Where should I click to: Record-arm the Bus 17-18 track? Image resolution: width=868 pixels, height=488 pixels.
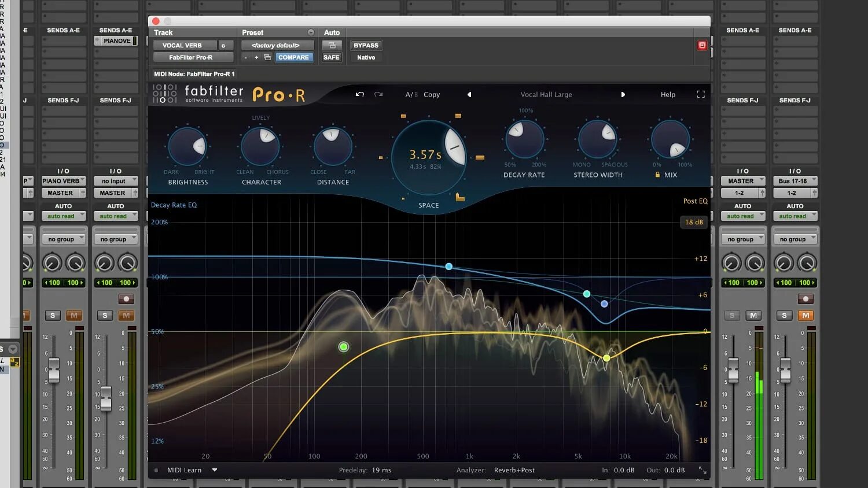pos(806,298)
